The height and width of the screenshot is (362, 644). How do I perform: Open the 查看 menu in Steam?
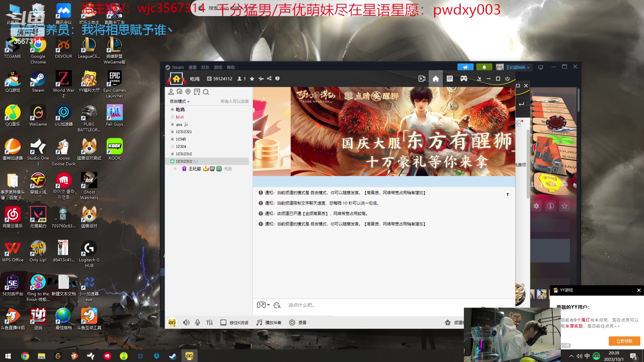pos(193,67)
